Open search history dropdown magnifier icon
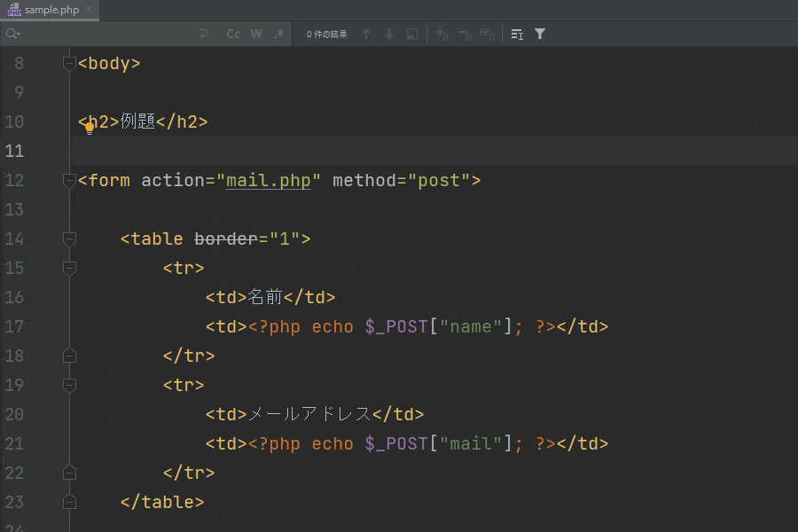 point(12,35)
